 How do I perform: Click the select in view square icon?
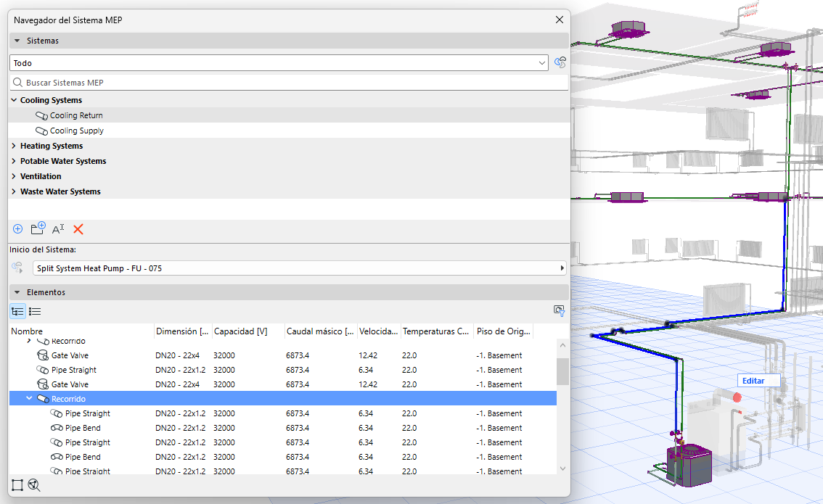tap(17, 485)
